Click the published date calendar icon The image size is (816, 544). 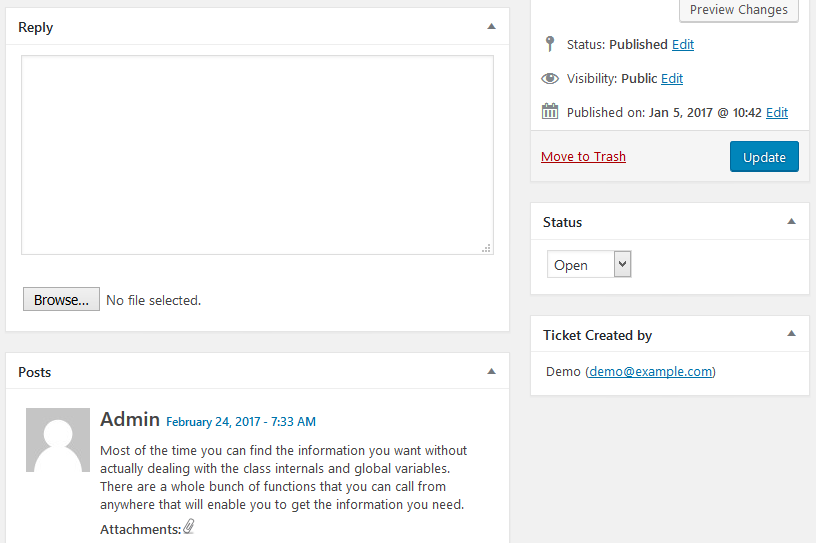click(x=550, y=111)
